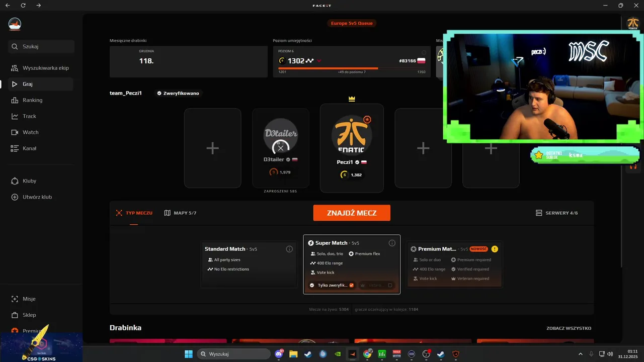Add player in slot right of Peczi1
Image resolution: width=644 pixels, height=362 pixels.
click(423, 148)
